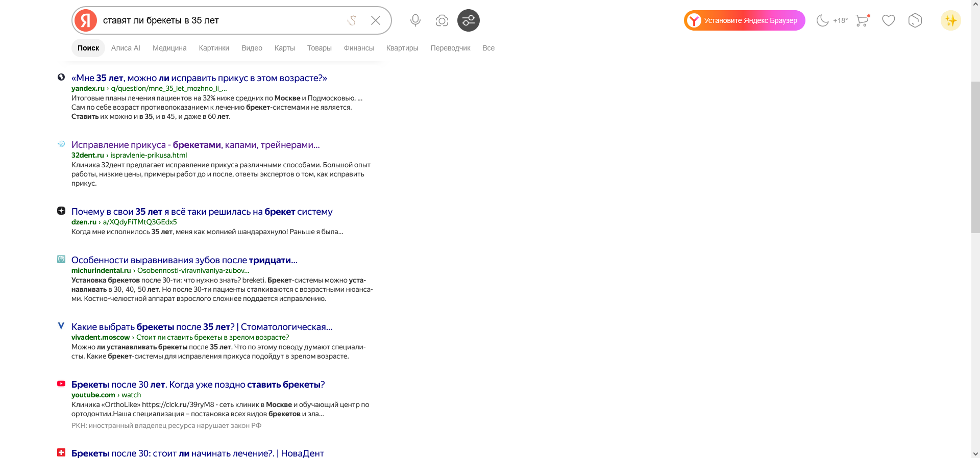Click the yellow sparkle avatar icon
Image resolution: width=980 pixels, height=458 pixels.
[x=951, y=20]
